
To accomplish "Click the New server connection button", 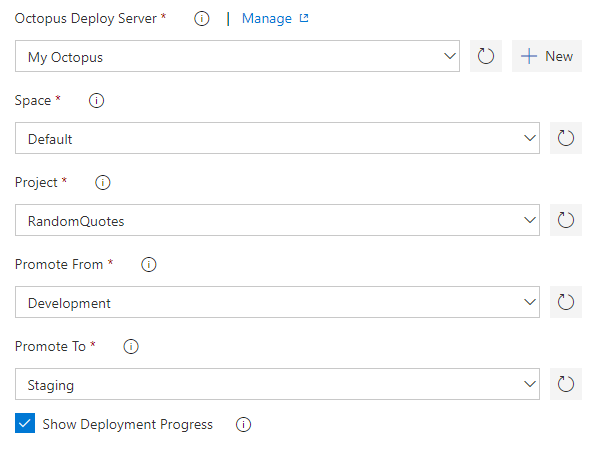I will (547, 56).
